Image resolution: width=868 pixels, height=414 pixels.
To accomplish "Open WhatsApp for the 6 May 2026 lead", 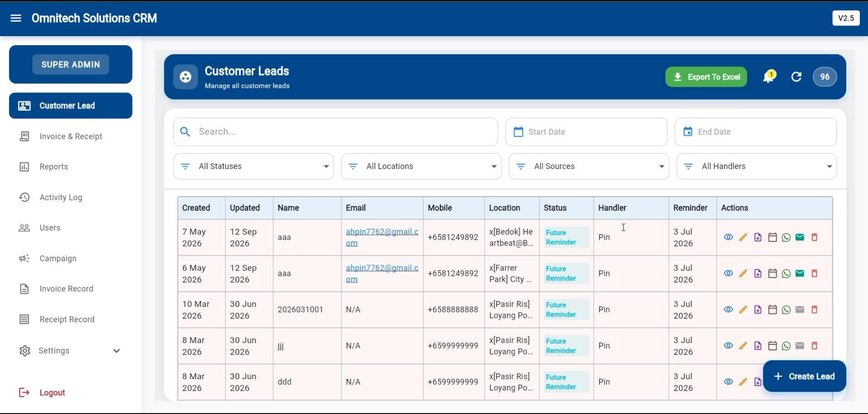I will [x=786, y=274].
